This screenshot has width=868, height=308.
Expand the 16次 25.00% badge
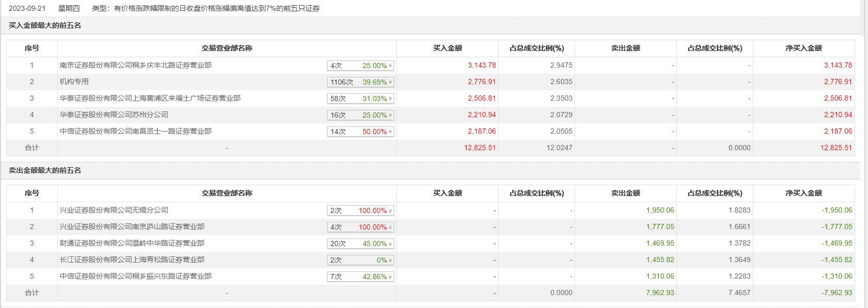pyautogui.click(x=360, y=115)
